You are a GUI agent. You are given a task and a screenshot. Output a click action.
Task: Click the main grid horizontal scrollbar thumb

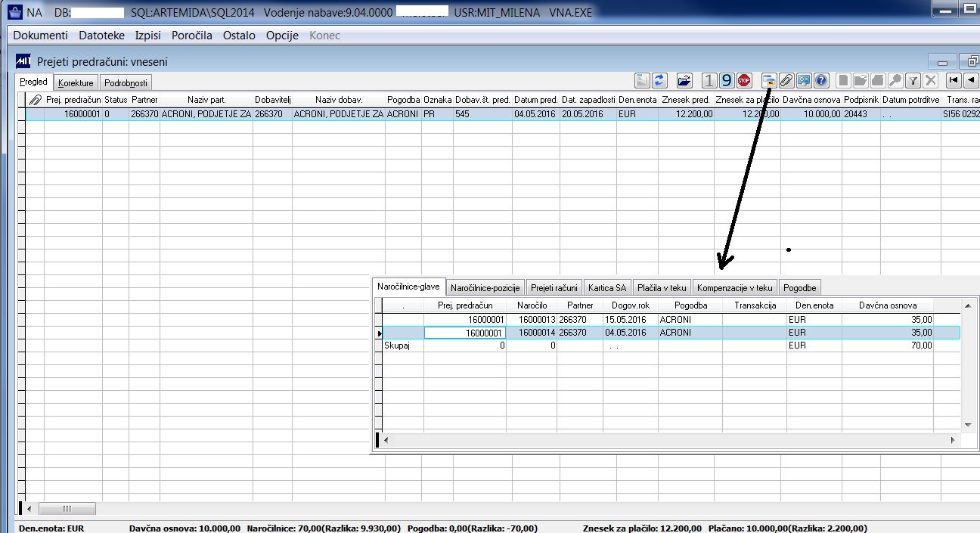67,509
